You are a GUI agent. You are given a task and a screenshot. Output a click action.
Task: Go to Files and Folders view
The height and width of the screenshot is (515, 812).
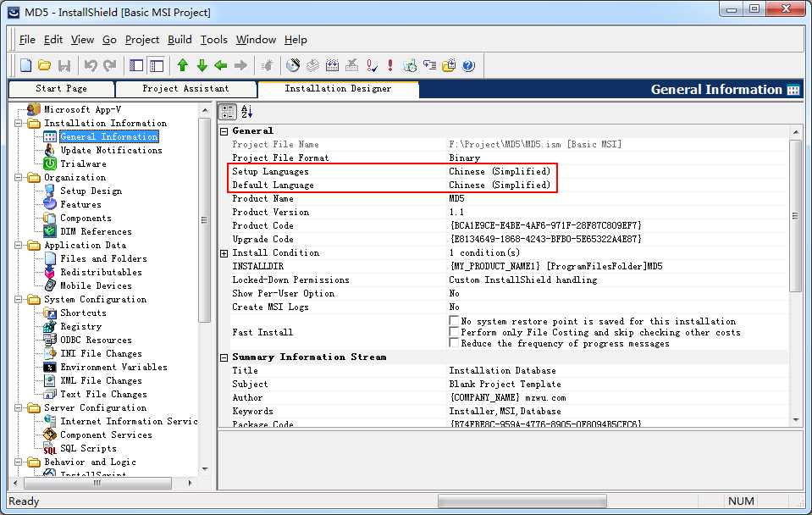(103, 258)
